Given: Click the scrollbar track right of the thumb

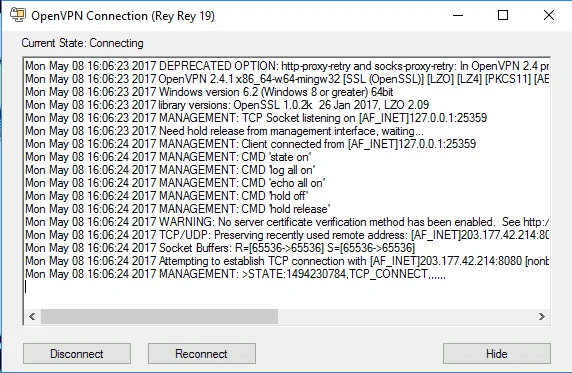Looking at the screenshot, I should click(x=406, y=316).
